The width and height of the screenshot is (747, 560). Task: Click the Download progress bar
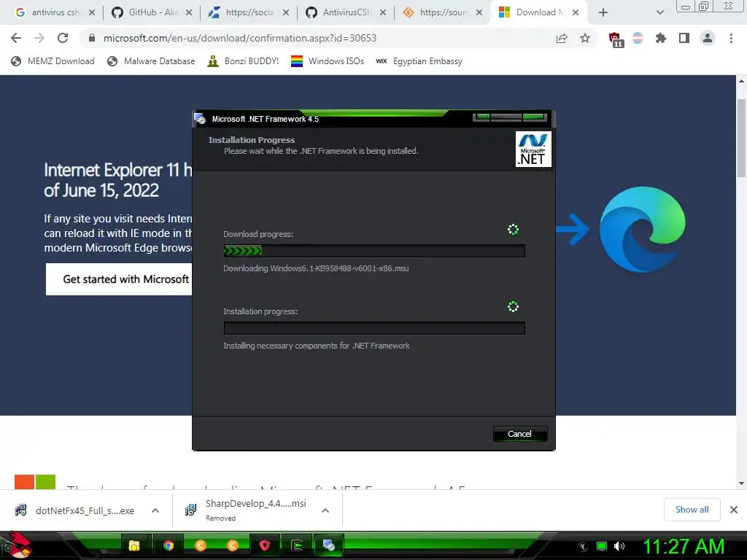click(374, 251)
